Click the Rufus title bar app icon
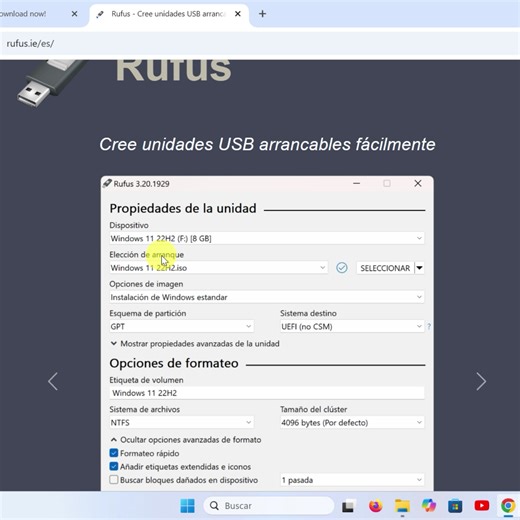The width and height of the screenshot is (520, 520). coord(107,183)
